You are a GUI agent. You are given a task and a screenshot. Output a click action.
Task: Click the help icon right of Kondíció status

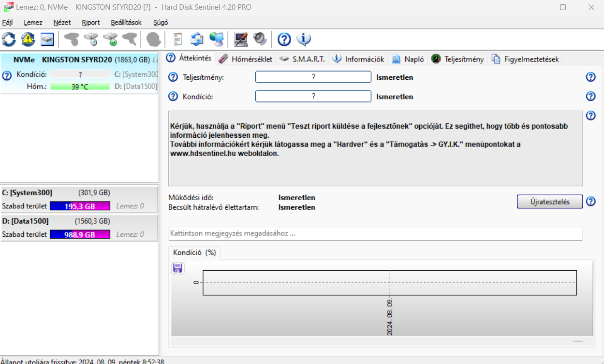(590, 96)
